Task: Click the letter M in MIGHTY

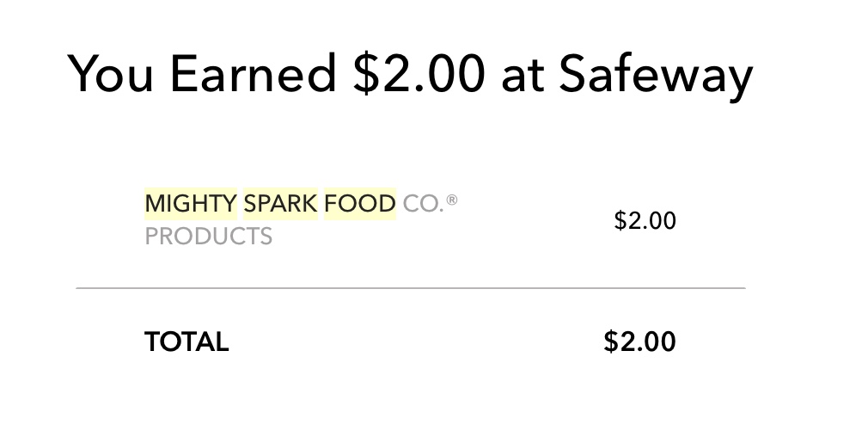Action: click(x=155, y=204)
